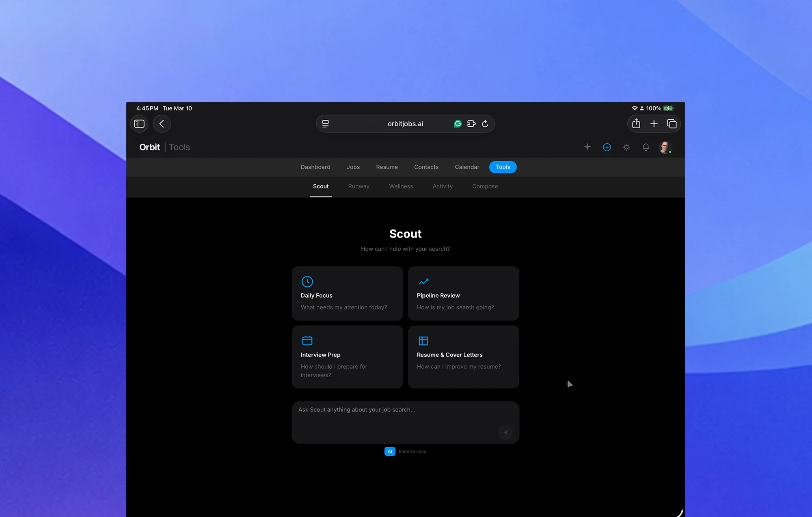Reload the page using the refresh icon
The width and height of the screenshot is (812, 517).
pos(485,123)
